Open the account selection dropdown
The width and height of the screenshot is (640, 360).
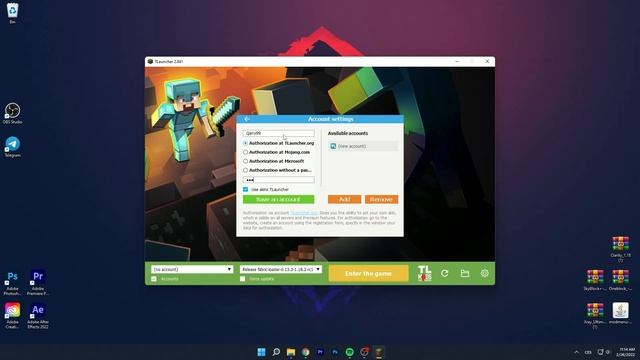click(x=192, y=269)
